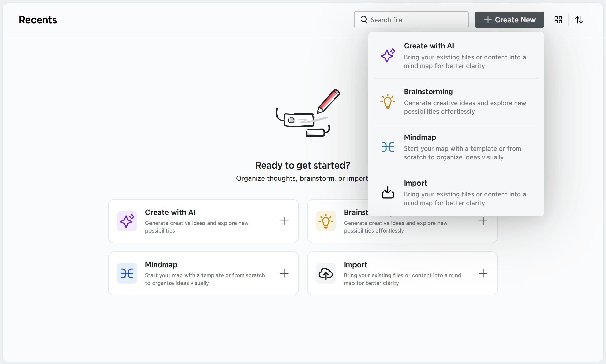Viewport: 606px width, 364px height.
Task: Click the Import card
Action: 402,273
